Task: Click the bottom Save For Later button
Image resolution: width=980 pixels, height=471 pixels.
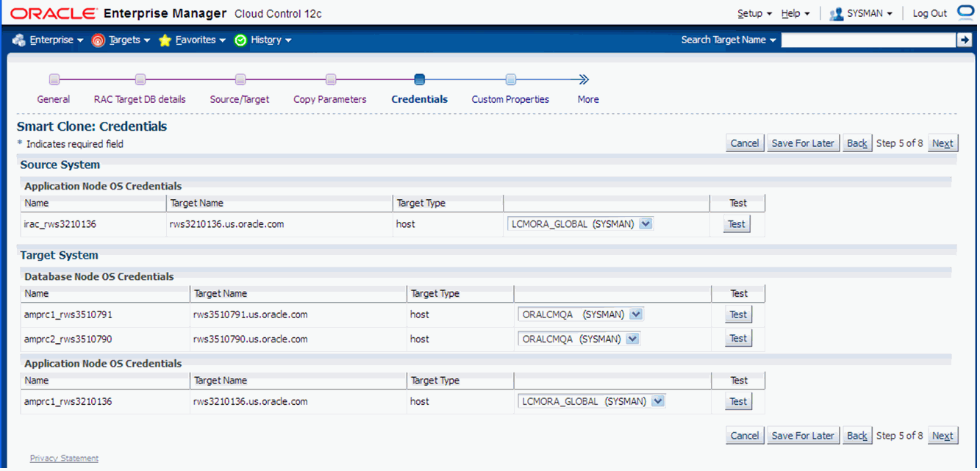Action: coord(803,436)
